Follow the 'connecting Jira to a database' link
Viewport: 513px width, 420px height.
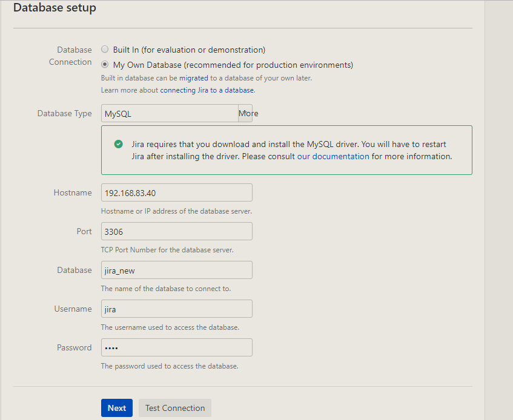point(207,90)
